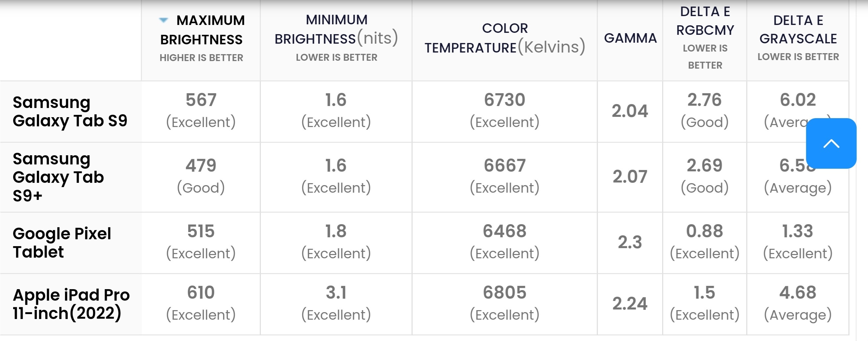
Task: Click the 3.1 minimum brightness cell
Action: (x=336, y=304)
